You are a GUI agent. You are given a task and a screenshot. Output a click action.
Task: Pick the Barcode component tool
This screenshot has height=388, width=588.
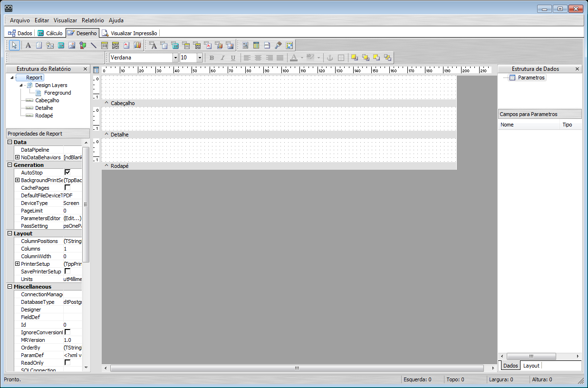coord(105,45)
